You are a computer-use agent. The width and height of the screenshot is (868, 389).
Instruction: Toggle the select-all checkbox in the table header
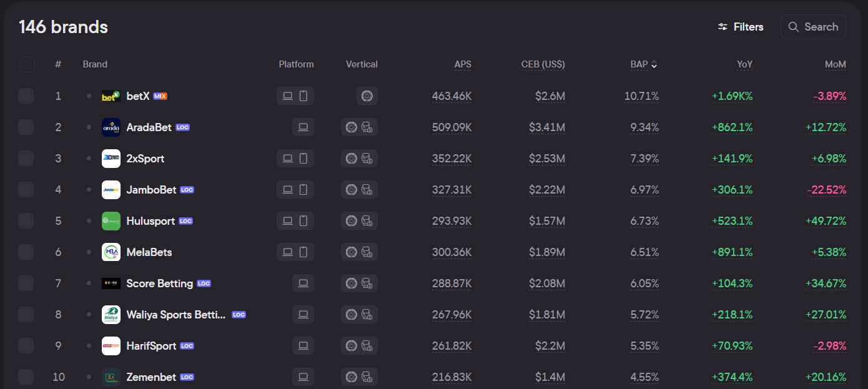26,64
